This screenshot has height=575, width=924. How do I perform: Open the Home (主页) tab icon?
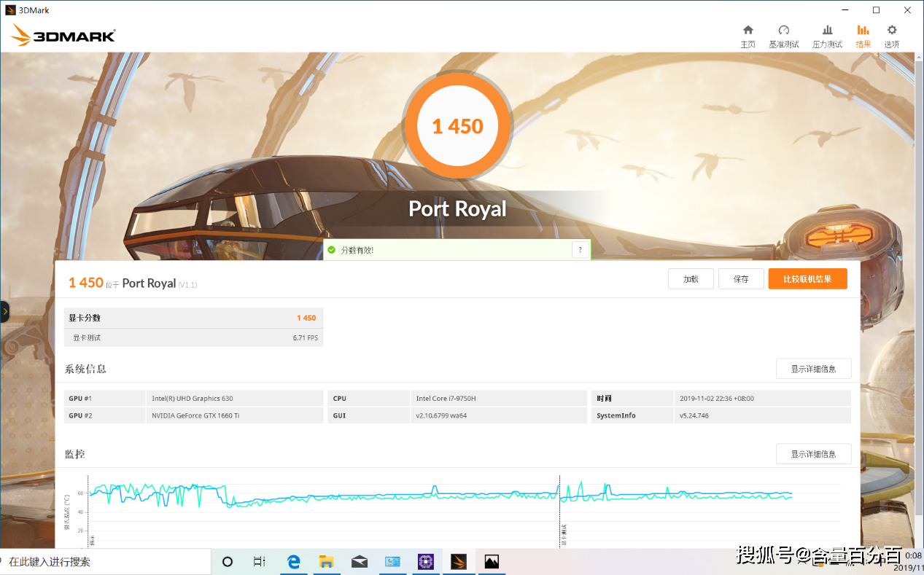pyautogui.click(x=748, y=30)
